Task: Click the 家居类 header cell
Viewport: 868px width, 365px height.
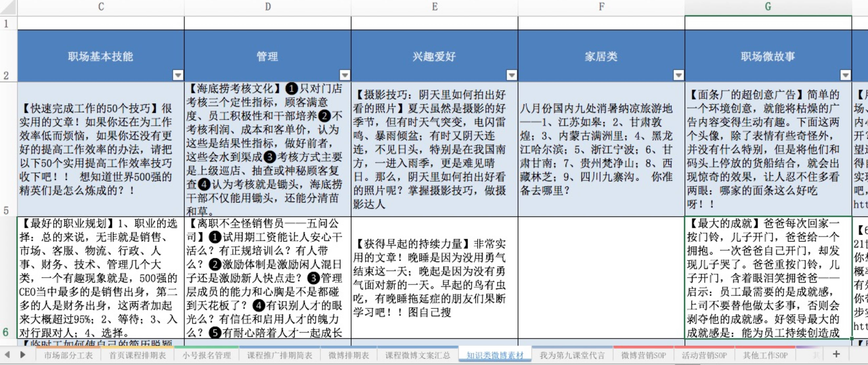Action: coord(601,56)
